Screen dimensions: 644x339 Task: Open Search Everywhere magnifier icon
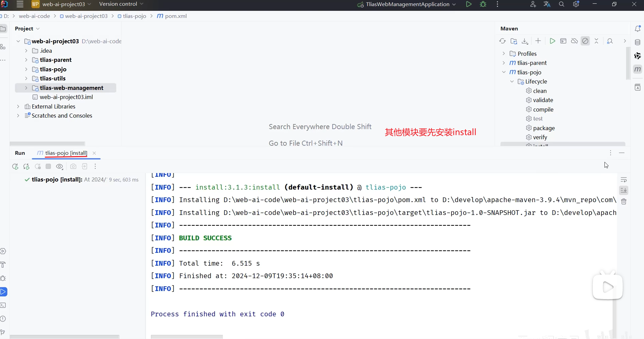point(562,4)
